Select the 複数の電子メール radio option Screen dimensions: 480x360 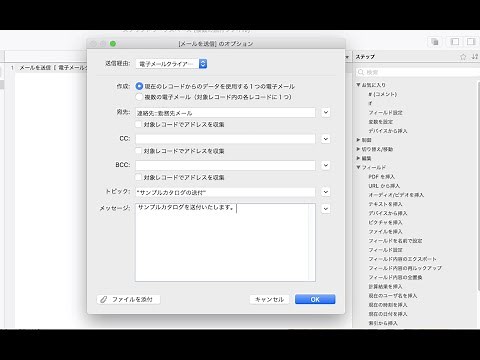pos(139,97)
